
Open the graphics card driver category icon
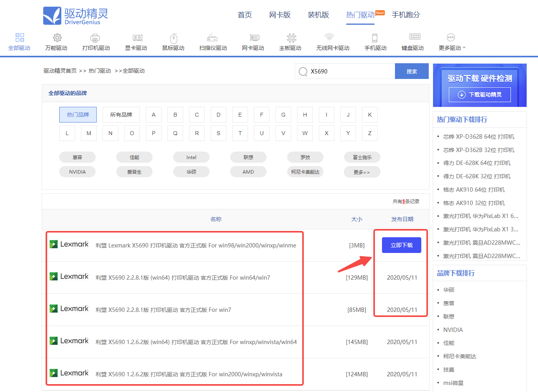pos(137,38)
